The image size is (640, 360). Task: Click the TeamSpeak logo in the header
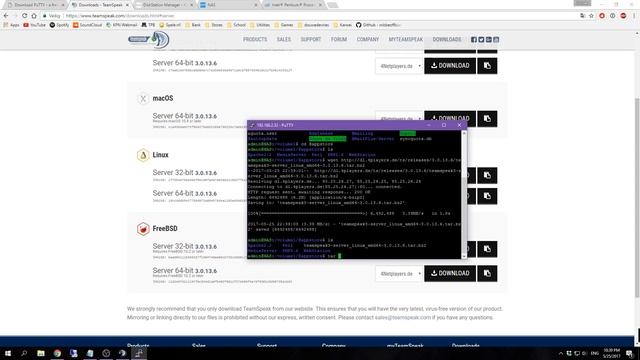[149, 40]
